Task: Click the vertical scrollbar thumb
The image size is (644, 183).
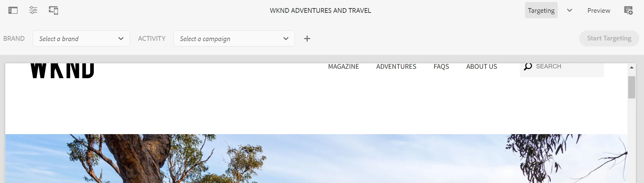Action: pos(632,87)
